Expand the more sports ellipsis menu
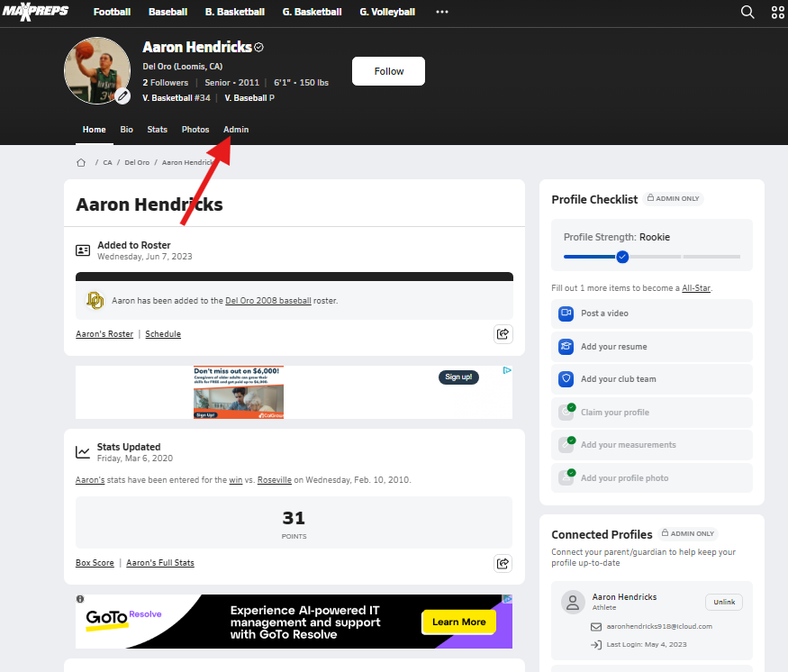The width and height of the screenshot is (788, 672). tap(441, 12)
